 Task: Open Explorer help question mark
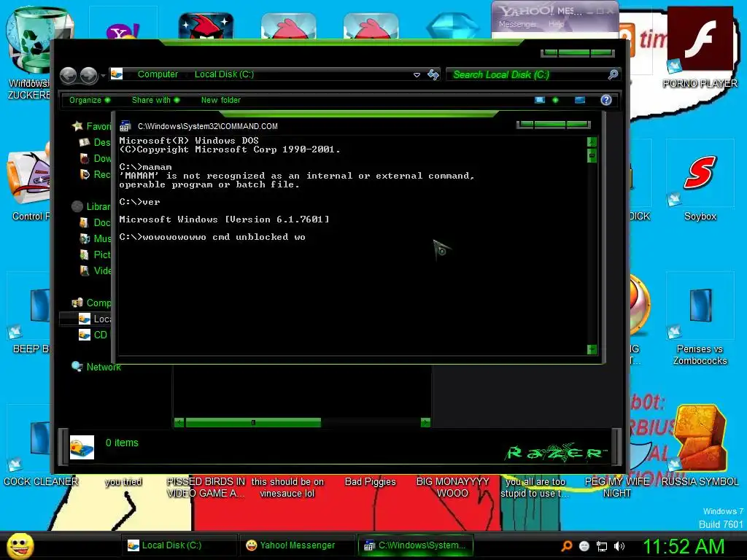[606, 100]
